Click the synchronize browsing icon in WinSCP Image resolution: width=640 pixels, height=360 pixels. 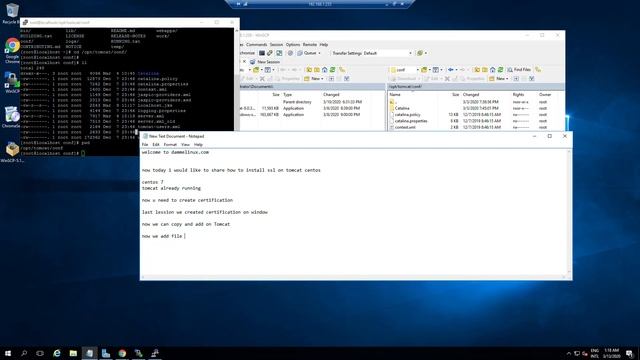click(279, 53)
